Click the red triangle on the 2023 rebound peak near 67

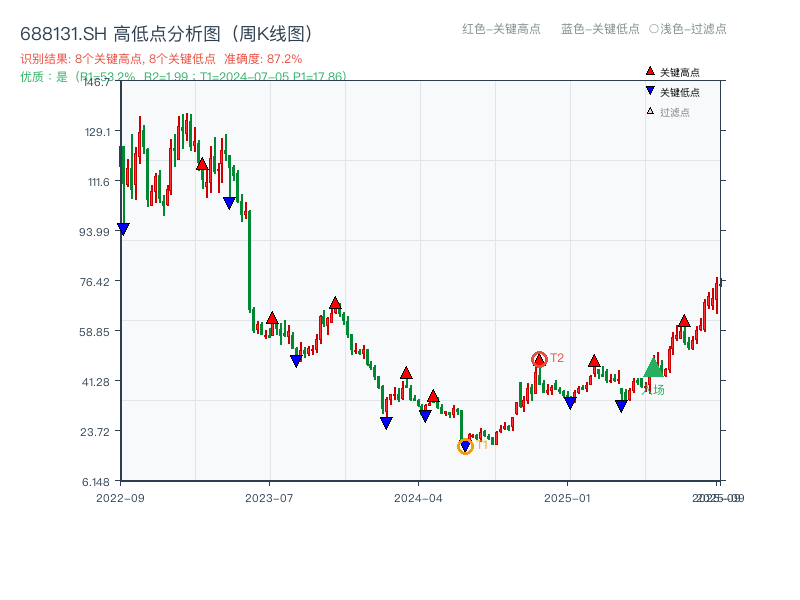(x=333, y=300)
